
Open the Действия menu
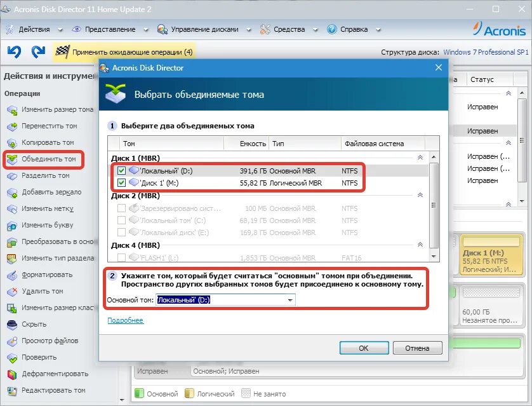(34, 29)
